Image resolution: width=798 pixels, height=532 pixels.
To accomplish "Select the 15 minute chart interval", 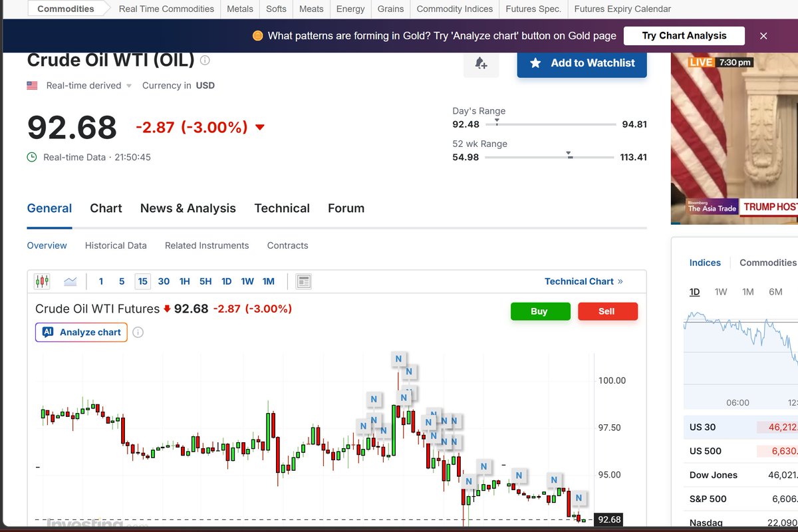I will coord(142,281).
